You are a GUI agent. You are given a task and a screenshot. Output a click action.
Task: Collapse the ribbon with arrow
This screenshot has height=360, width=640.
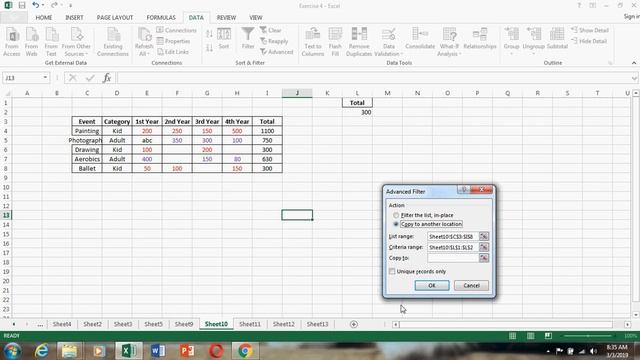click(x=634, y=63)
